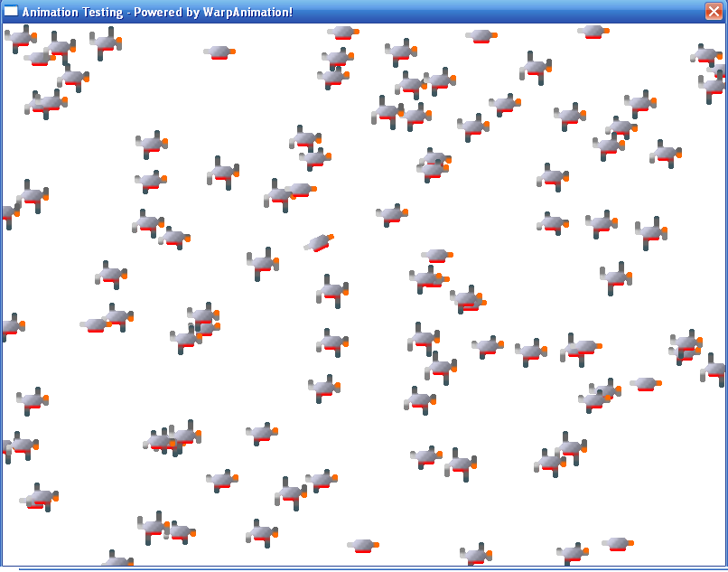Select the legless sprite nearest the top-right corner
728x572 pixels.
(x=593, y=32)
